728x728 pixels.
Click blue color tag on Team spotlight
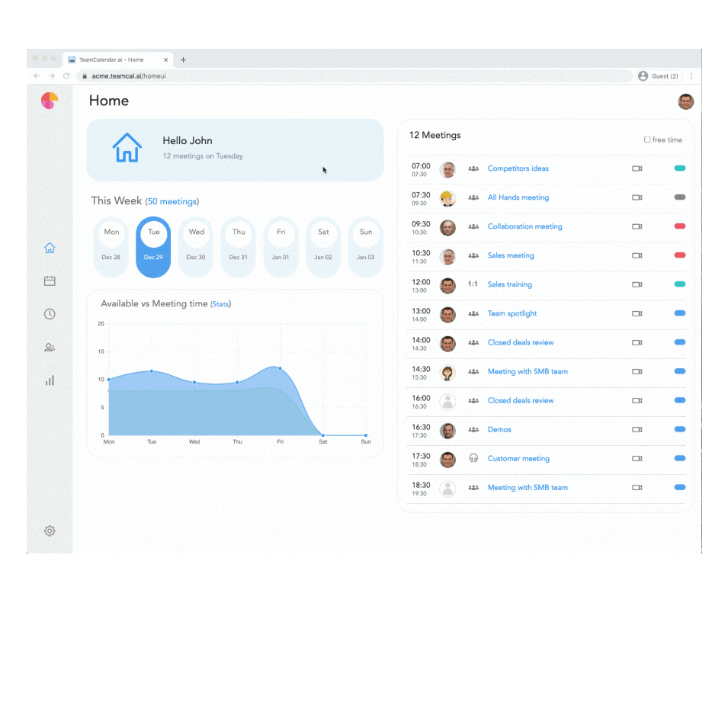pos(680,313)
